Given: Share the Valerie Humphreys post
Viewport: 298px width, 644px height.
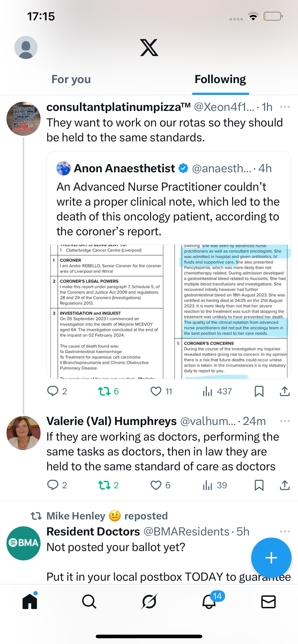Looking at the screenshot, I should [x=285, y=485].
